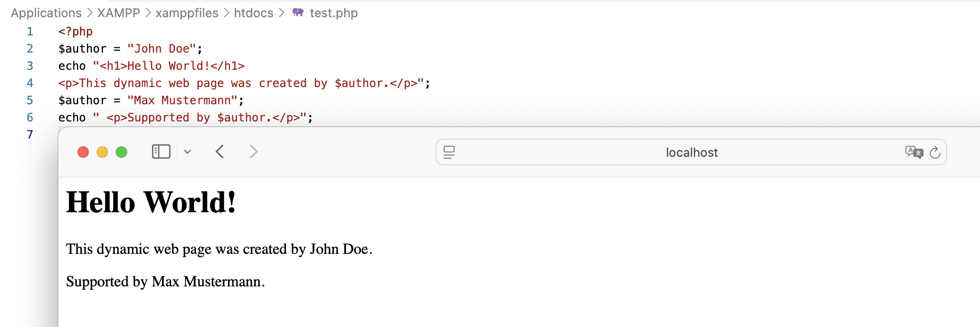
Task: Open the page menu icon in the address bar
Action: 449,152
